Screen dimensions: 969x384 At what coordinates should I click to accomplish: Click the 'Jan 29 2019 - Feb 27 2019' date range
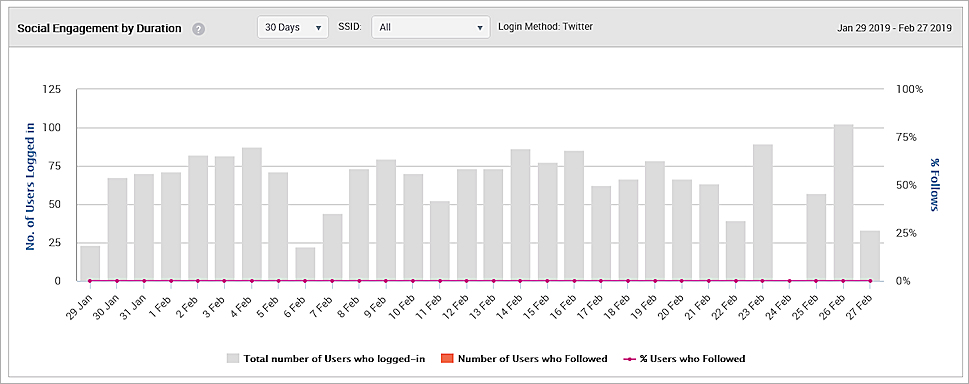click(895, 28)
